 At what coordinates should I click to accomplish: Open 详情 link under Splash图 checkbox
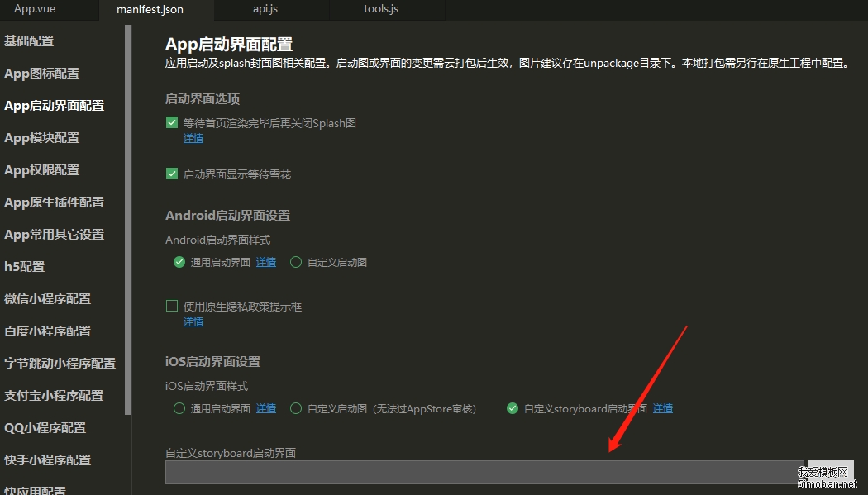(x=193, y=139)
